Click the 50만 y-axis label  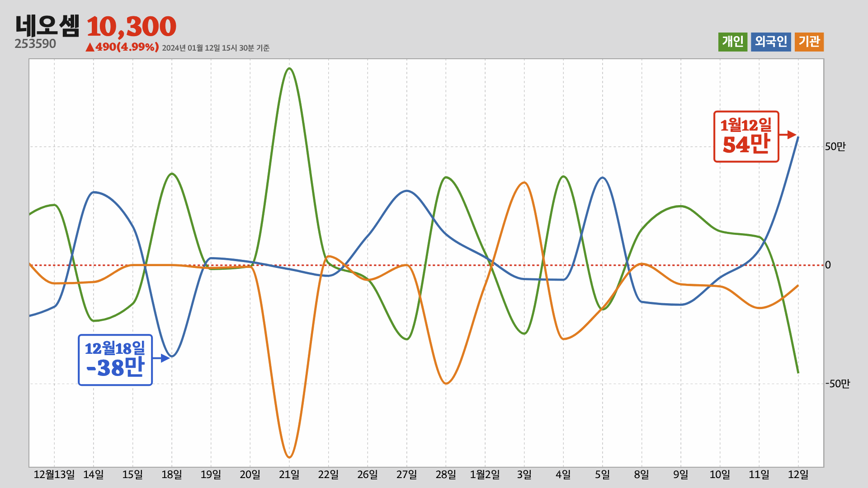coord(835,146)
